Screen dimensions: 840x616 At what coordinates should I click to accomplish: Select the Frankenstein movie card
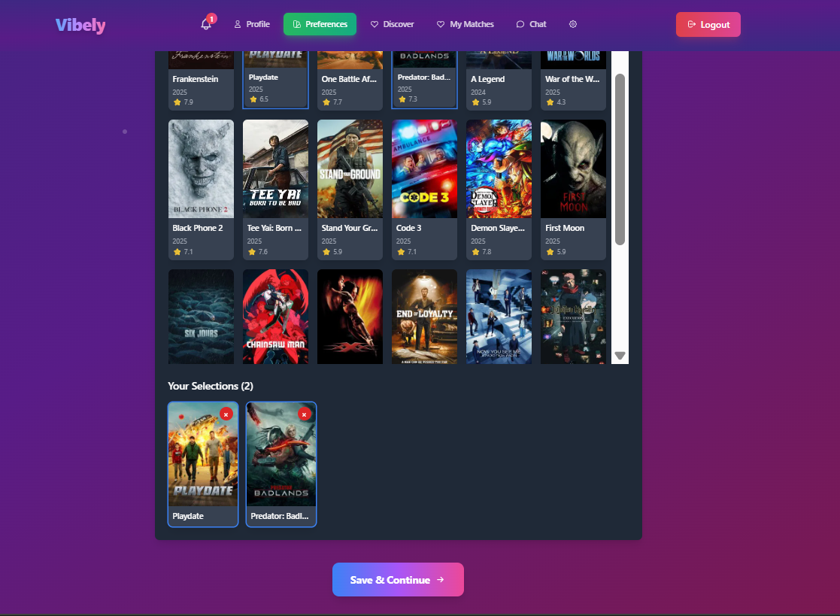click(x=201, y=80)
